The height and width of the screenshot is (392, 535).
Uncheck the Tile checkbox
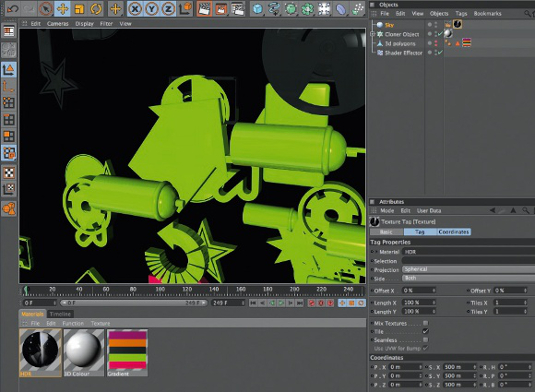(425, 331)
